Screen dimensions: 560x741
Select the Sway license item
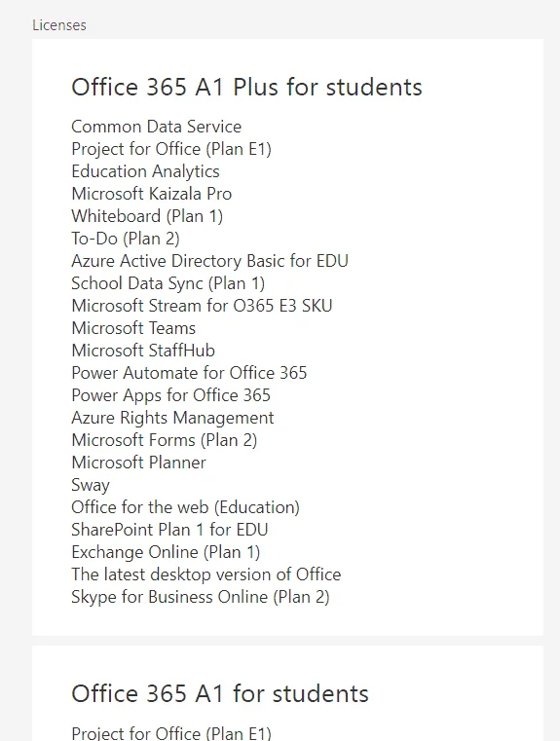(x=91, y=485)
